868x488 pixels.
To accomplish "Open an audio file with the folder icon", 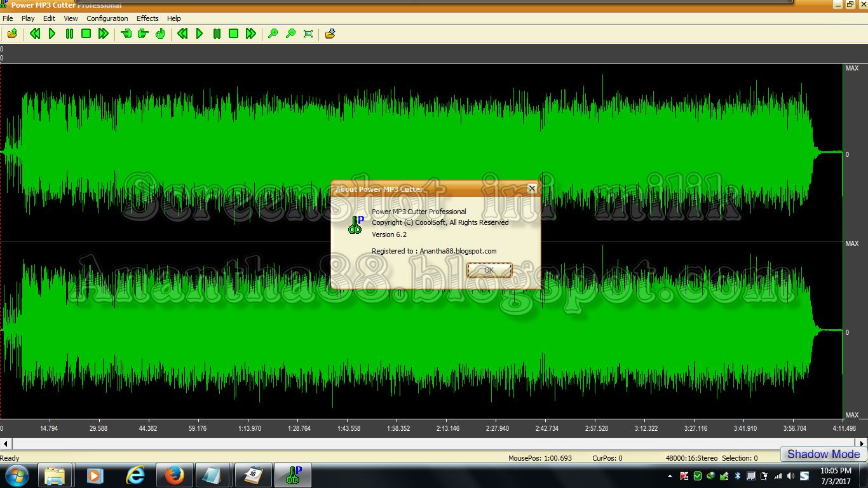I will pyautogui.click(x=12, y=34).
